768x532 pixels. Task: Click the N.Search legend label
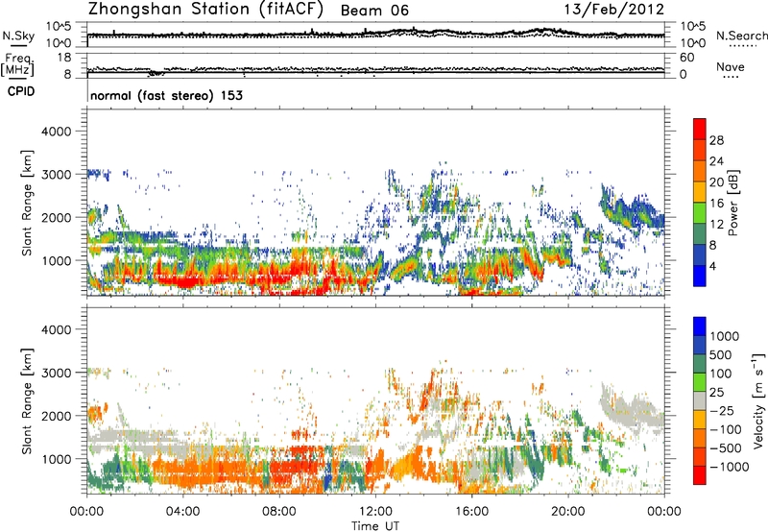point(741,36)
